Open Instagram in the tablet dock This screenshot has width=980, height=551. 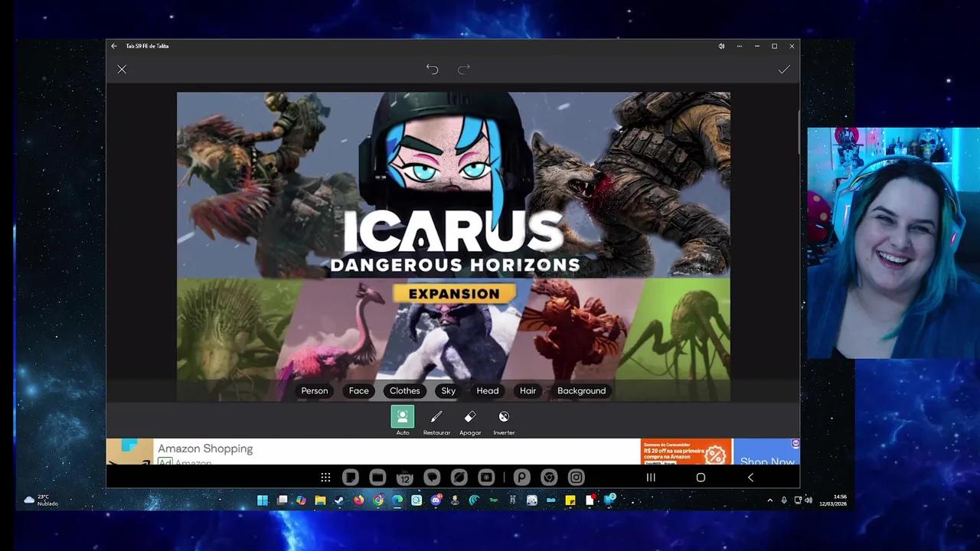point(577,478)
